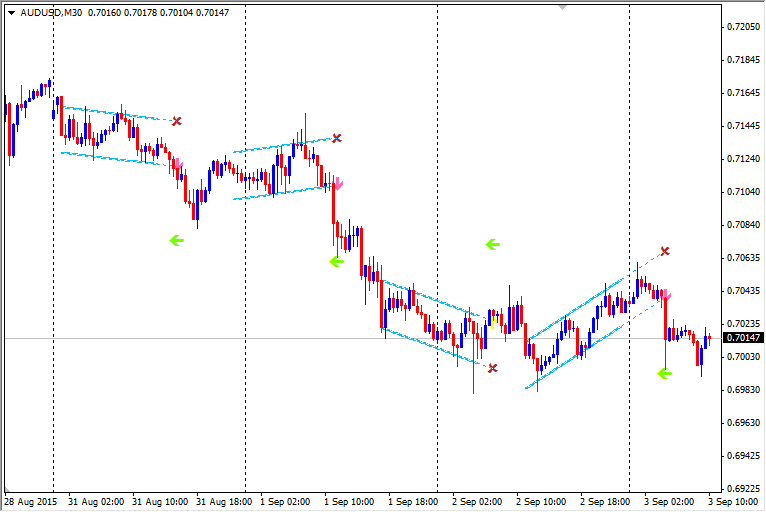Click the 2 Sep 02:00 time label
Image resolution: width=766 pixels, height=512 pixels.
tap(477, 502)
